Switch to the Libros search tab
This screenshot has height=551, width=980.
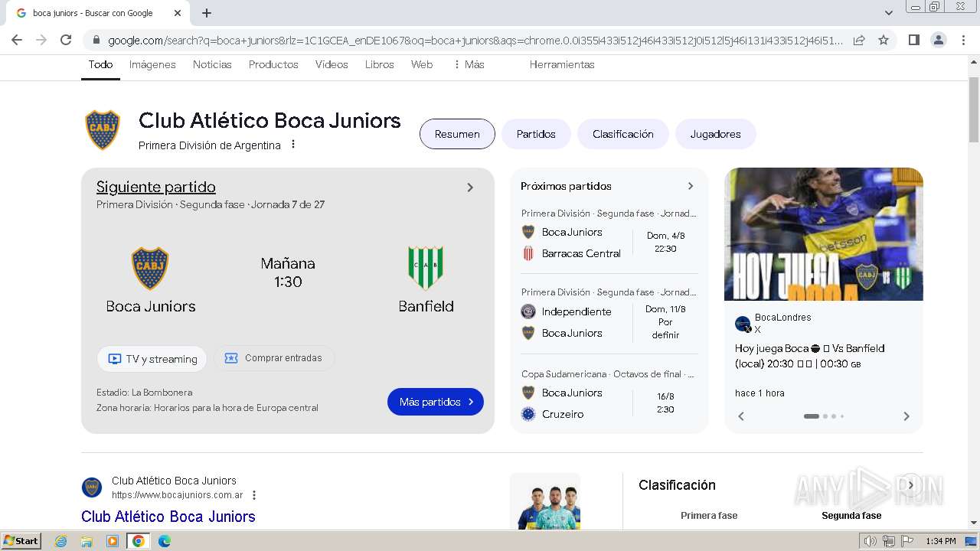[x=379, y=64]
